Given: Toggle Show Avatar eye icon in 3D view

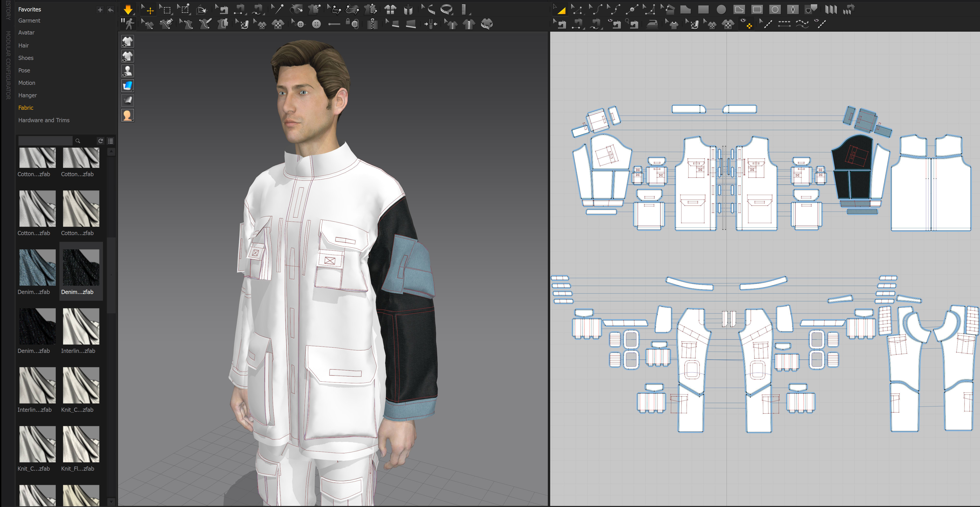Looking at the screenshot, I should click(x=127, y=71).
